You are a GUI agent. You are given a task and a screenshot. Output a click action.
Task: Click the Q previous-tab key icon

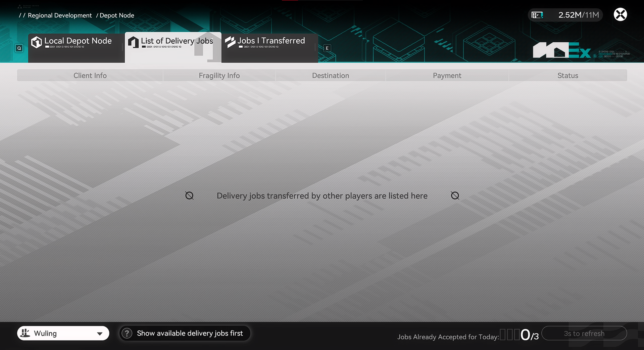19,48
